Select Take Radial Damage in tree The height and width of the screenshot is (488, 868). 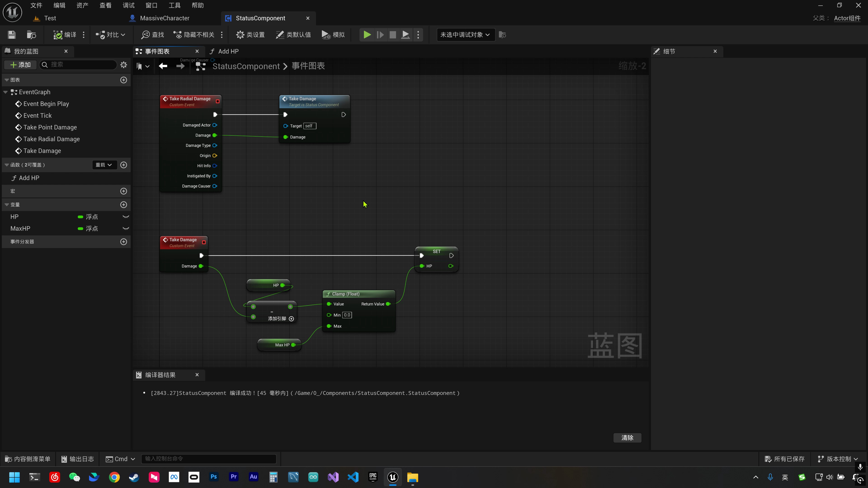click(x=51, y=139)
